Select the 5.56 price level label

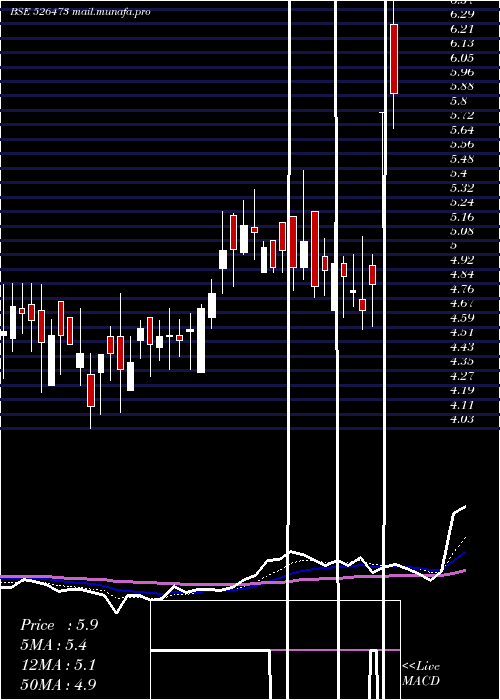pyautogui.click(x=462, y=145)
